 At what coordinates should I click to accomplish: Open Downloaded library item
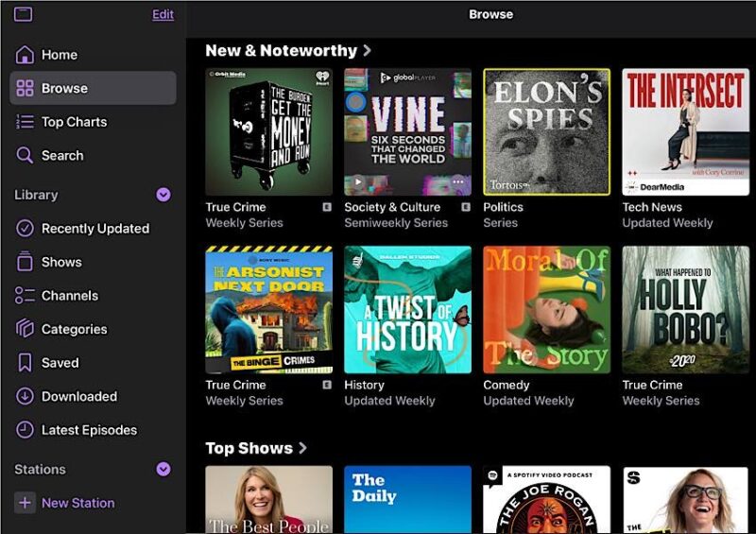tap(93, 396)
